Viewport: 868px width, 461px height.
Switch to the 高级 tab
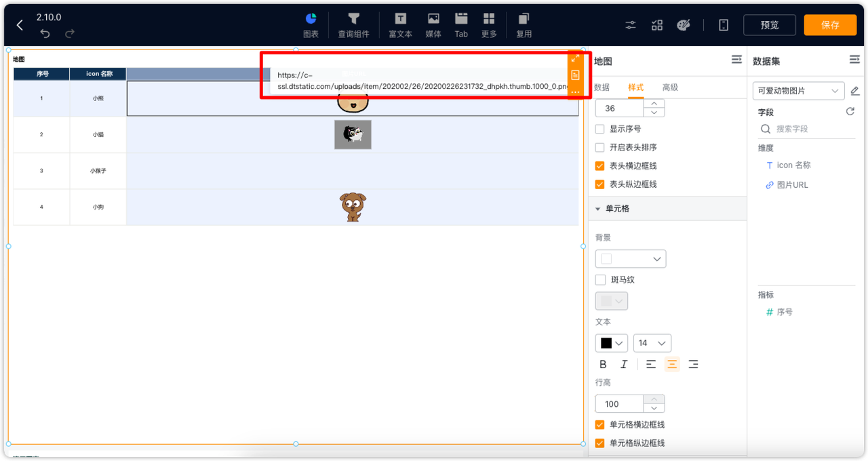[670, 87]
